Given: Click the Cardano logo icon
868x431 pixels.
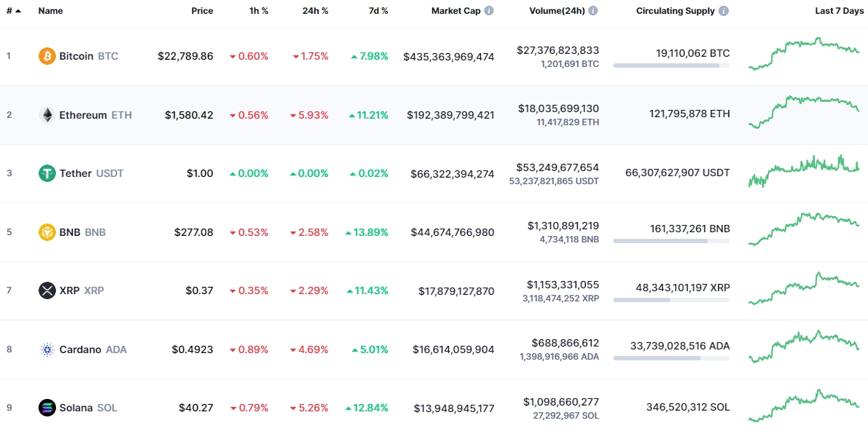Looking at the screenshot, I should tap(47, 349).
